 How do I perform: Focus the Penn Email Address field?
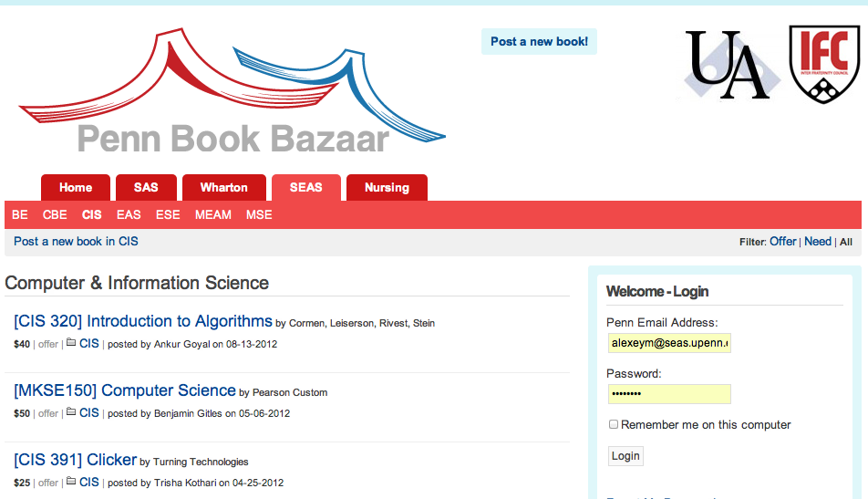pos(669,343)
